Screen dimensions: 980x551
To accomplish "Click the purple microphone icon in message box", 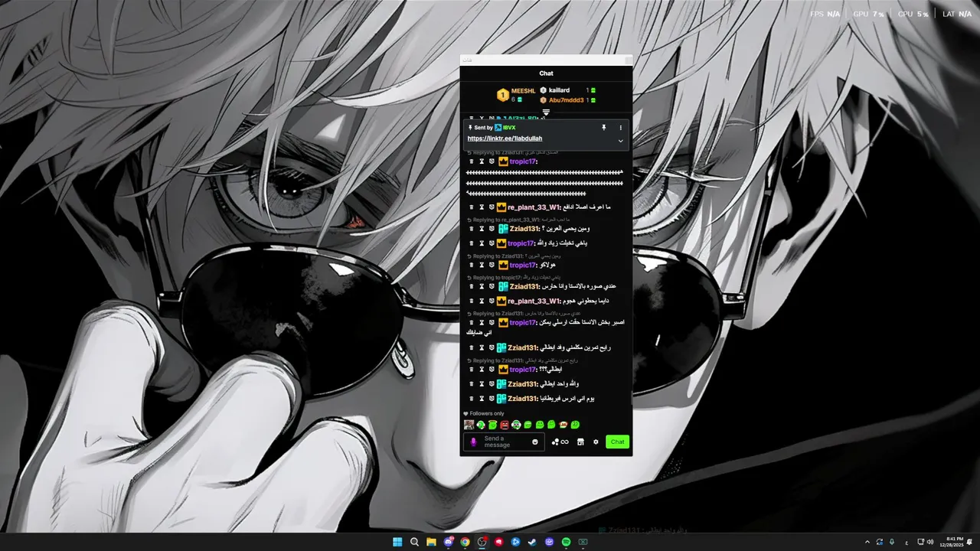I will pos(472,442).
